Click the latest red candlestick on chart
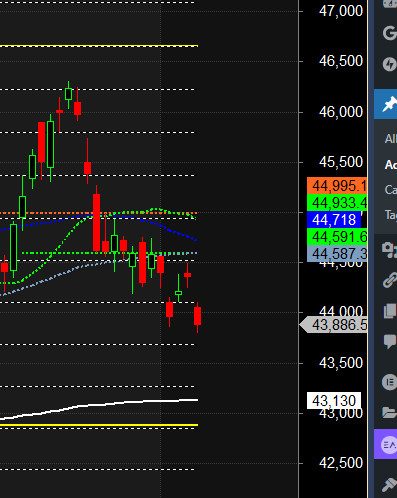Viewport: 397px width, 498px height. (x=198, y=316)
